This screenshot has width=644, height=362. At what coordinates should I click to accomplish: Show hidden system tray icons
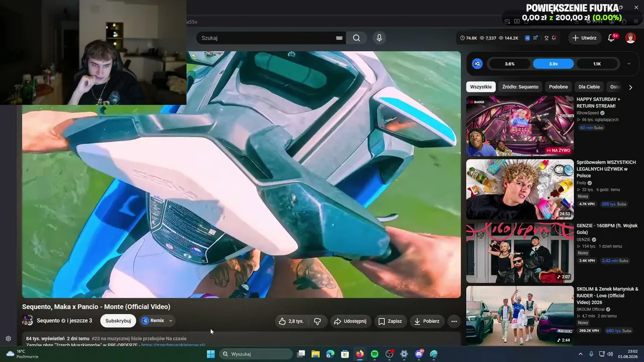coord(580,354)
